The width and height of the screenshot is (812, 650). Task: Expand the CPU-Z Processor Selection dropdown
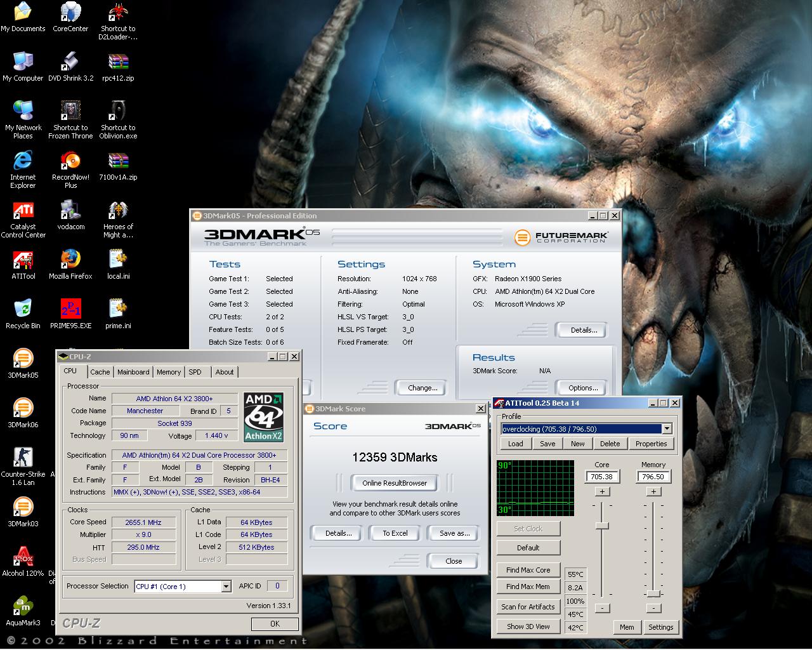pyautogui.click(x=226, y=587)
